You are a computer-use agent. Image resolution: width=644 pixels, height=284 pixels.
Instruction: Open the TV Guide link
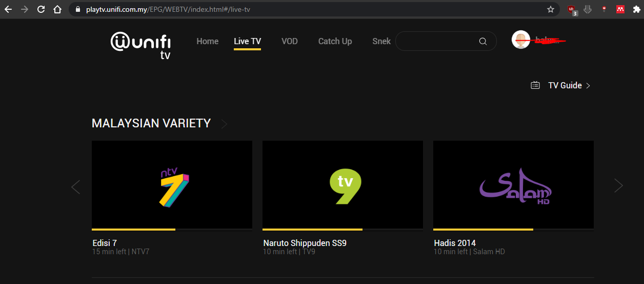point(565,85)
